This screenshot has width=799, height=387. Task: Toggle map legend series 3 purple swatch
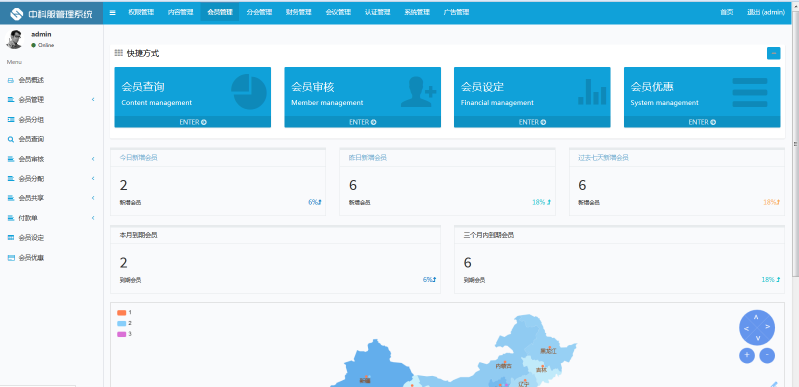point(122,334)
